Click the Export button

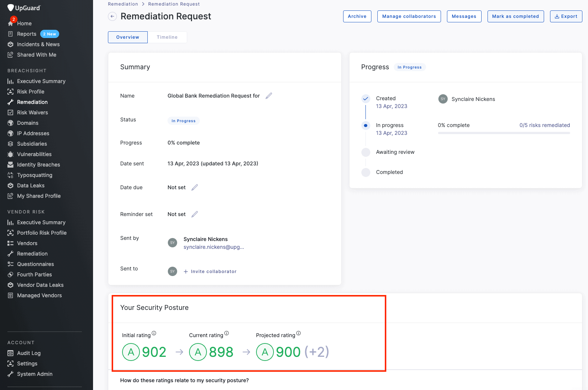pos(566,16)
